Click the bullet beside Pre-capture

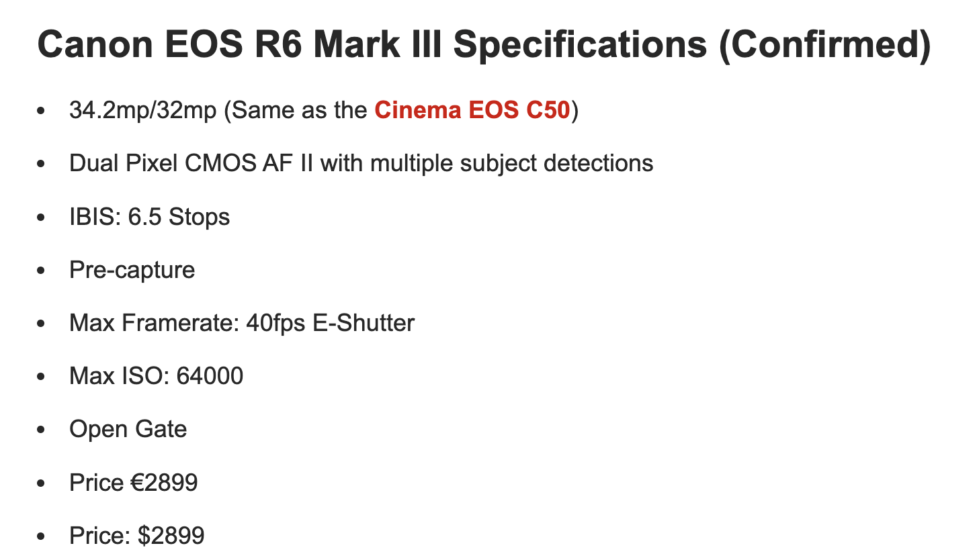pos(42,271)
